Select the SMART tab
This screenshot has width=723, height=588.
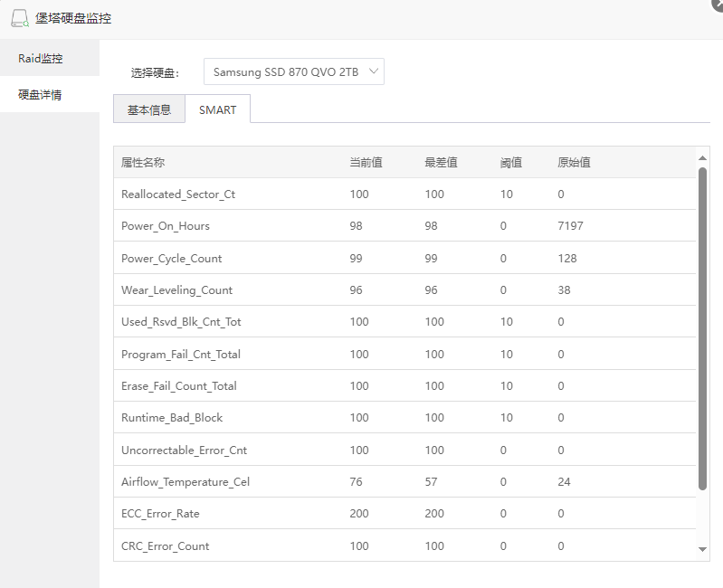pyautogui.click(x=217, y=110)
